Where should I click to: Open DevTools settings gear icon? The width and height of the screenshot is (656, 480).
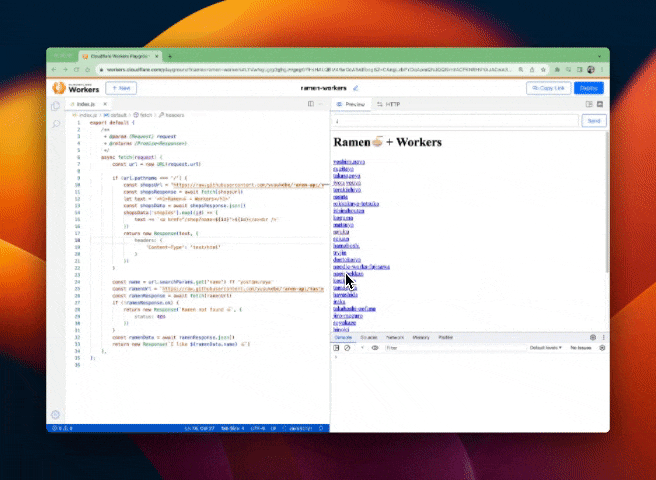pyautogui.click(x=592, y=338)
